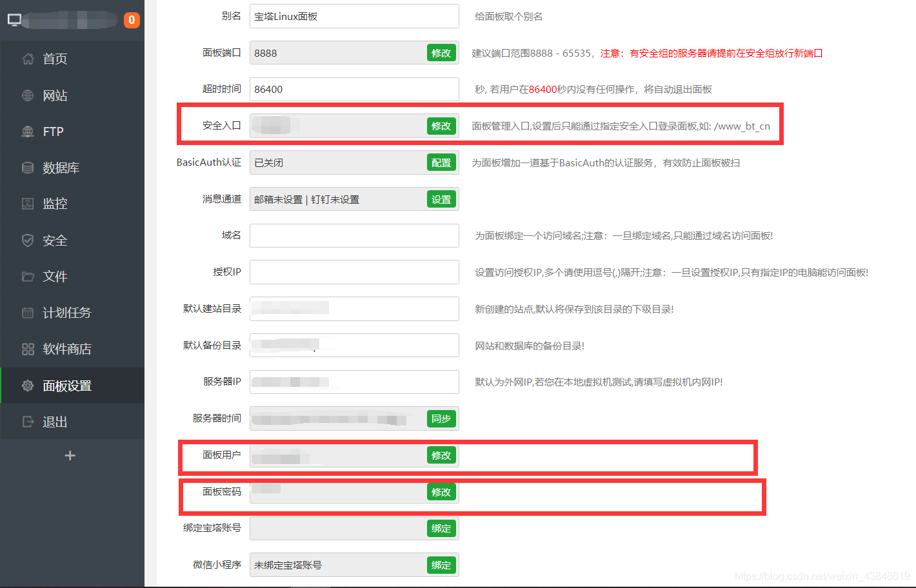Click the 别名 input field
The height and width of the screenshot is (588, 916).
click(x=354, y=16)
